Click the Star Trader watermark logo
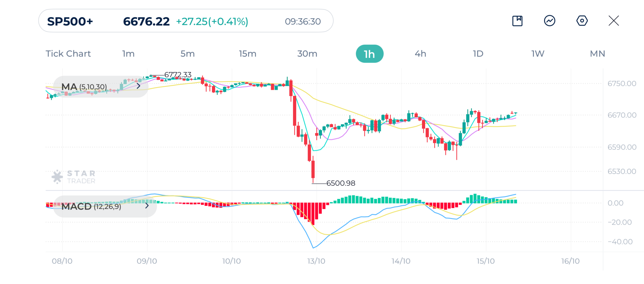Viewport: 644px width, 284px height. click(x=74, y=177)
